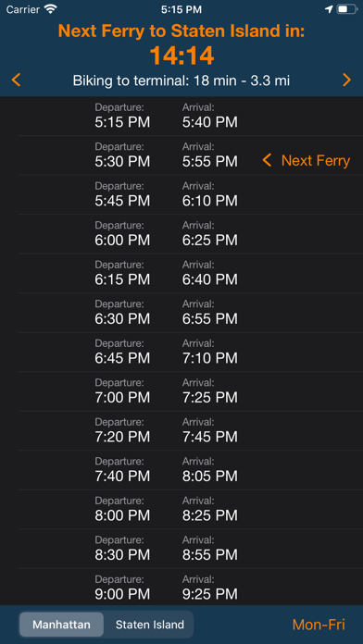This screenshot has width=363, height=644.
Task: Tap the Wi-Fi icon in status bar
Action: [x=51, y=9]
